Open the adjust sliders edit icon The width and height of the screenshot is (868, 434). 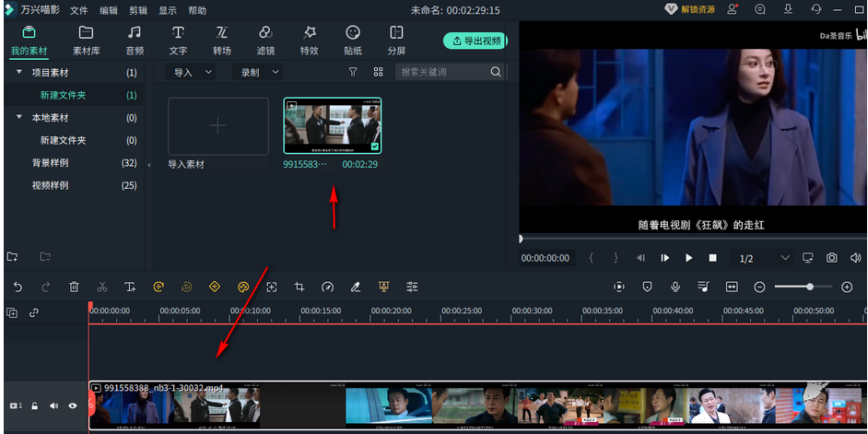tap(412, 287)
